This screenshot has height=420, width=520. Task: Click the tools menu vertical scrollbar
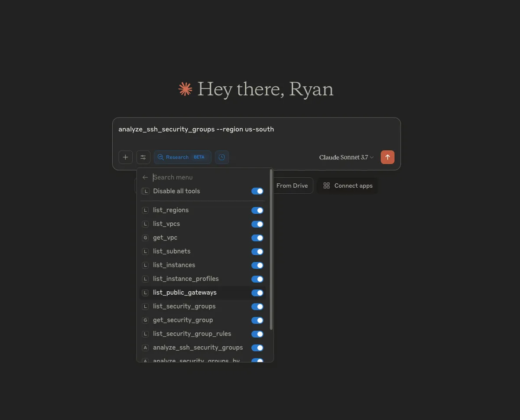coord(271,249)
